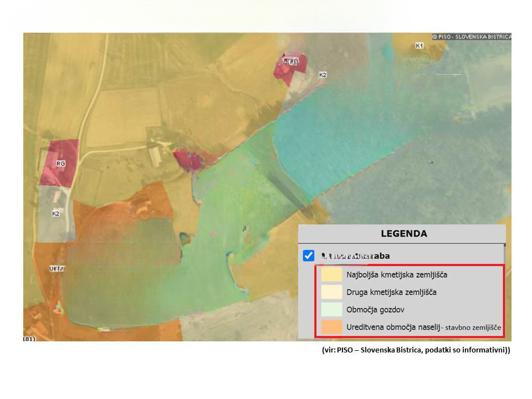The width and height of the screenshot is (532, 399).
Task: Click the RG label on left red parcel
Action: coord(60,163)
